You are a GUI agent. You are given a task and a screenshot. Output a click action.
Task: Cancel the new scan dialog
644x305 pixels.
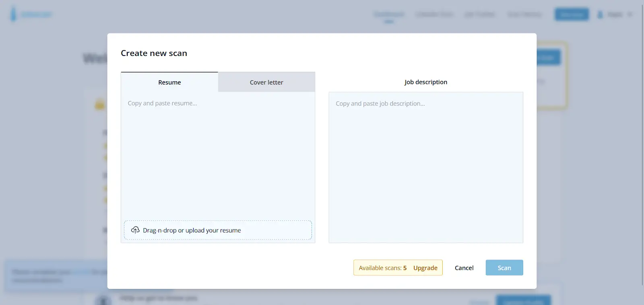[x=464, y=268]
